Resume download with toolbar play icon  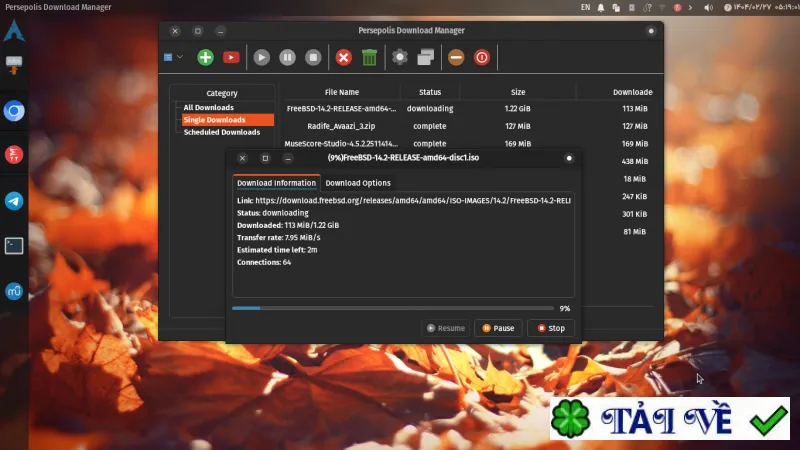point(262,57)
